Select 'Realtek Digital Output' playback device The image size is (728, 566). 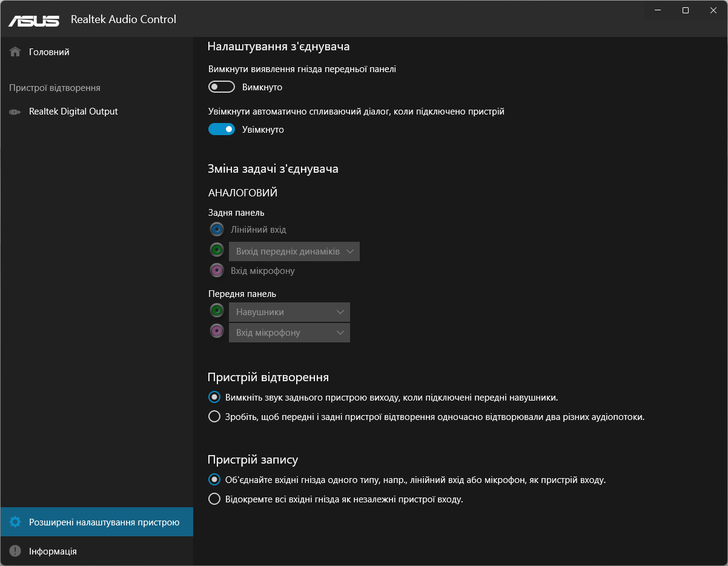tap(73, 112)
